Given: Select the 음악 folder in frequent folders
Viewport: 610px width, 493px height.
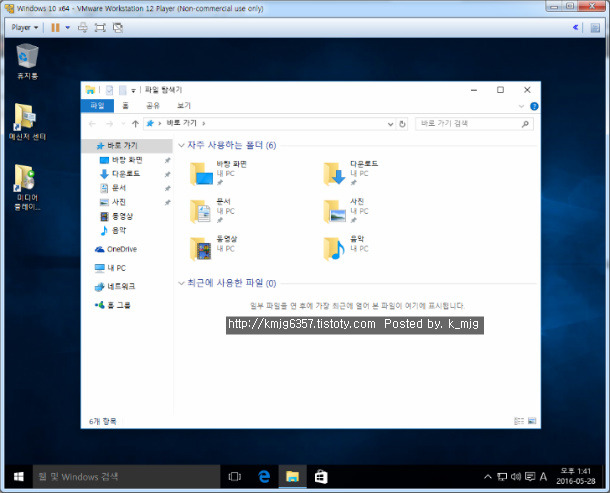Looking at the screenshot, I should [346, 248].
